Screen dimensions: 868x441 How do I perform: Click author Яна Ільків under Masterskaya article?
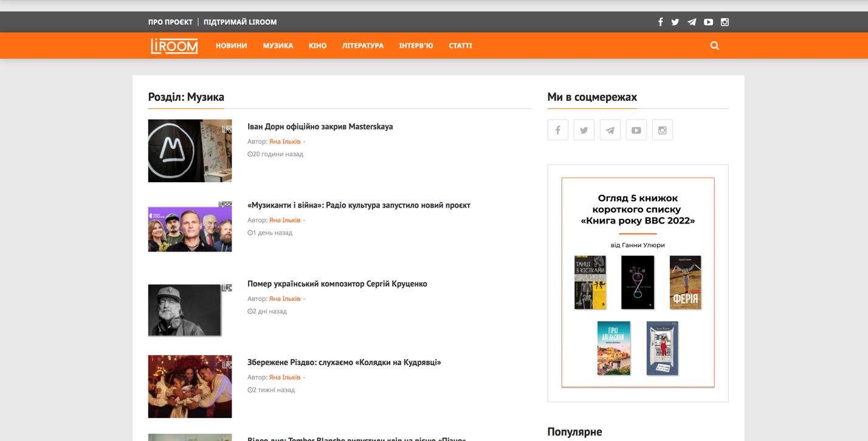pos(284,142)
